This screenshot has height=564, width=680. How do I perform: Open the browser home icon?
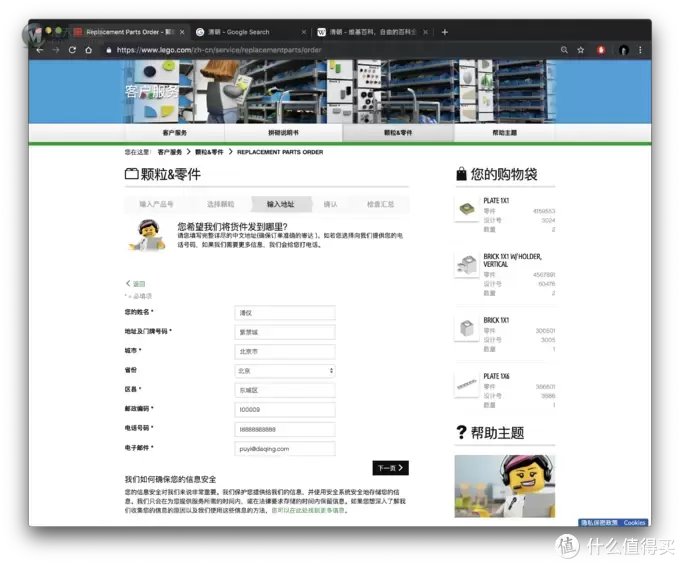click(x=88, y=50)
